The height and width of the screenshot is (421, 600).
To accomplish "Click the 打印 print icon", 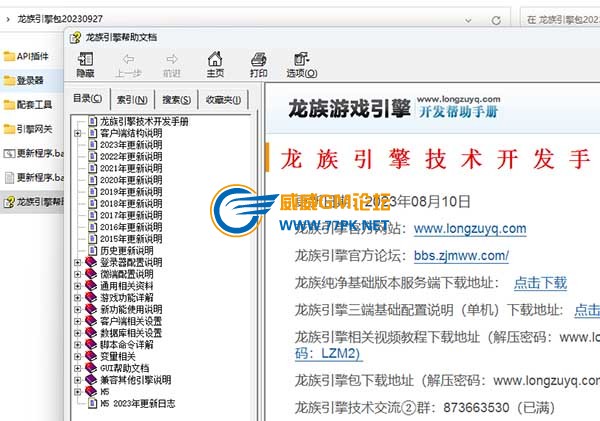I will 259,59.
